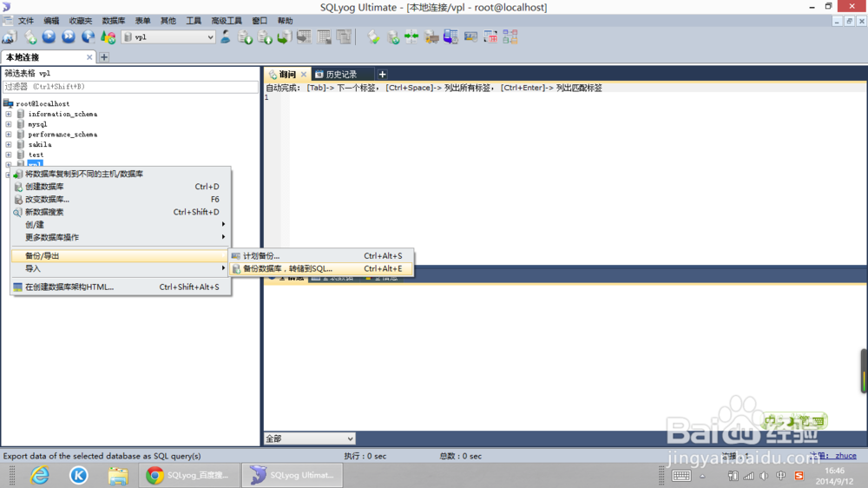Choose 改变数据库... in context menu
The height and width of the screenshot is (488, 868).
click(x=120, y=200)
